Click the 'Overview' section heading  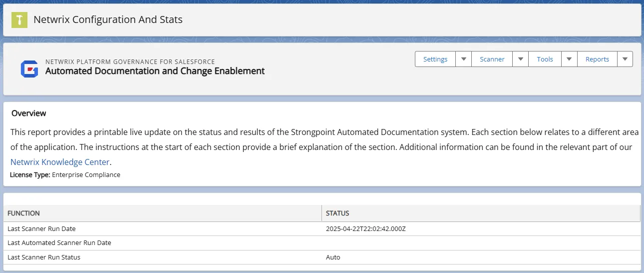[x=29, y=113]
